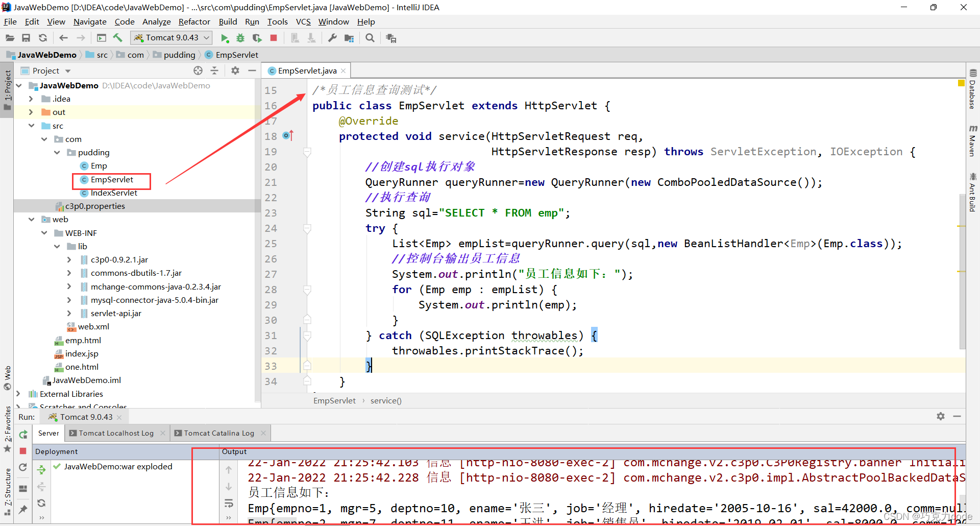Image resolution: width=980 pixels, height=526 pixels.
Task: Select index.jsp file
Action: point(82,353)
